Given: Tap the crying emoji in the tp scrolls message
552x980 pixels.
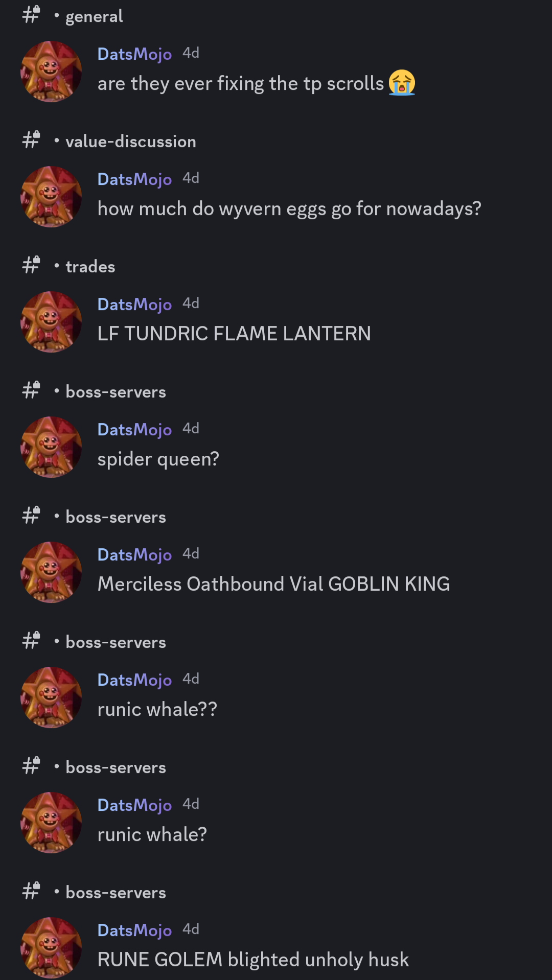Looking at the screenshot, I should [402, 83].
